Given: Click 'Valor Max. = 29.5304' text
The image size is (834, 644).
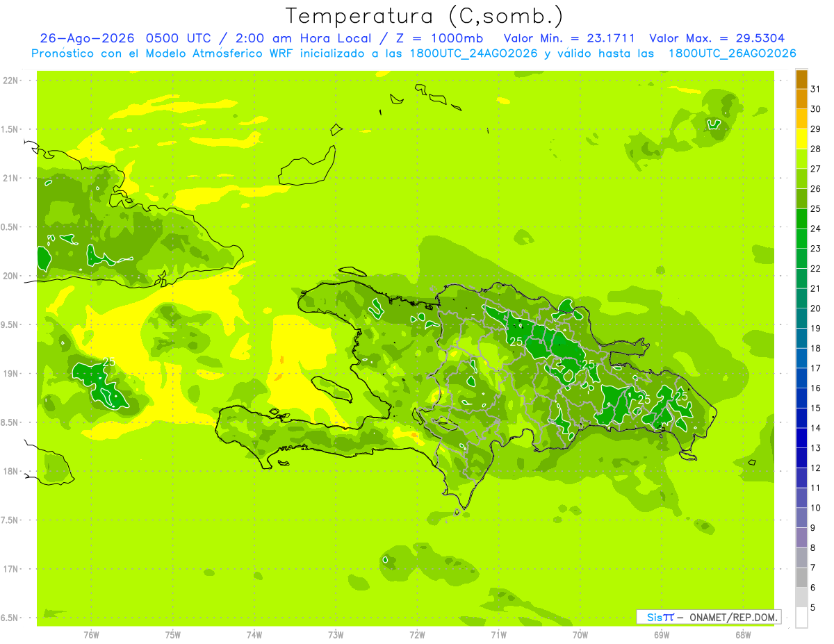Looking at the screenshot, I should (717, 38).
